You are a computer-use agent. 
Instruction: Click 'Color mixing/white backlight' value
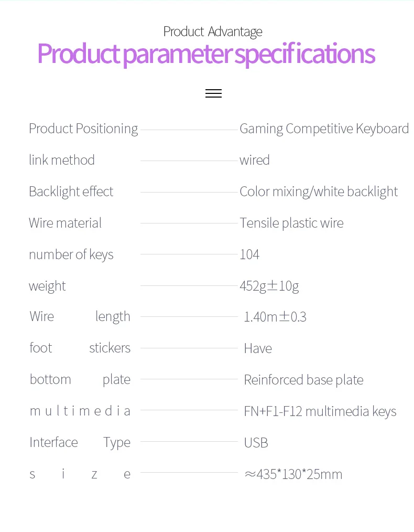coord(319,191)
